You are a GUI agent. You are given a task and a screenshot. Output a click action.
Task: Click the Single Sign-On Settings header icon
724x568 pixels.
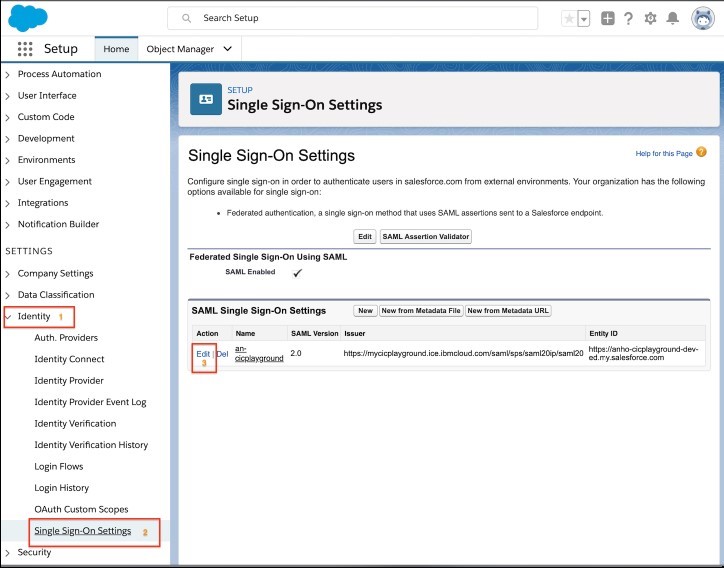click(x=206, y=99)
